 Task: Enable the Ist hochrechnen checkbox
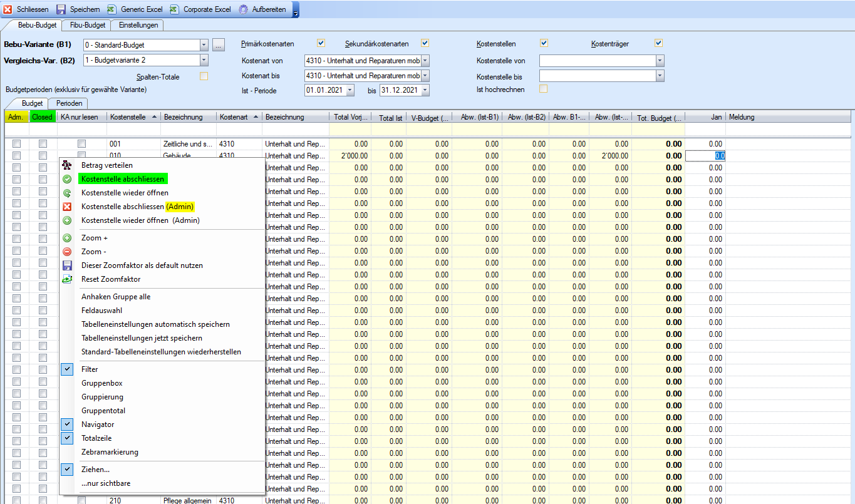[544, 89]
